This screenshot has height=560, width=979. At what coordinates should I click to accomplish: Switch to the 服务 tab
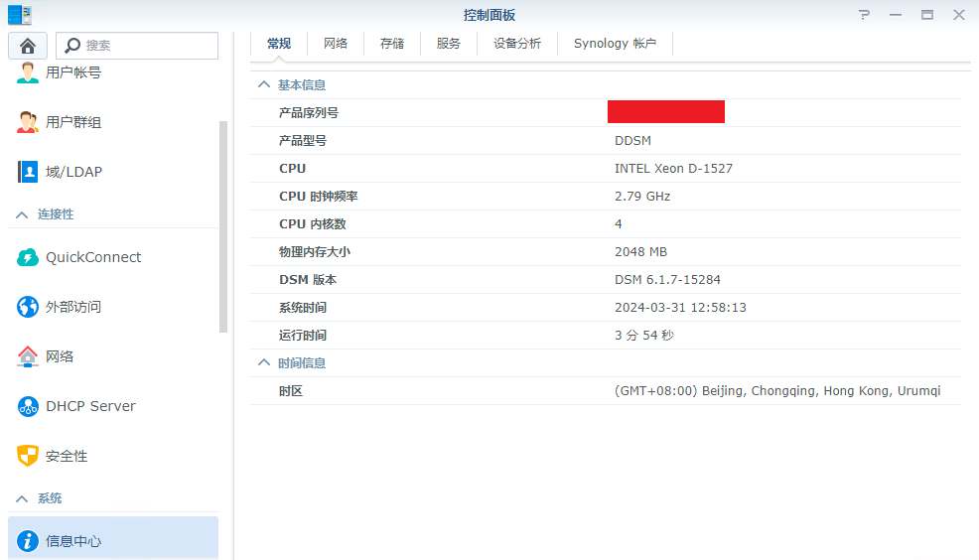click(449, 44)
